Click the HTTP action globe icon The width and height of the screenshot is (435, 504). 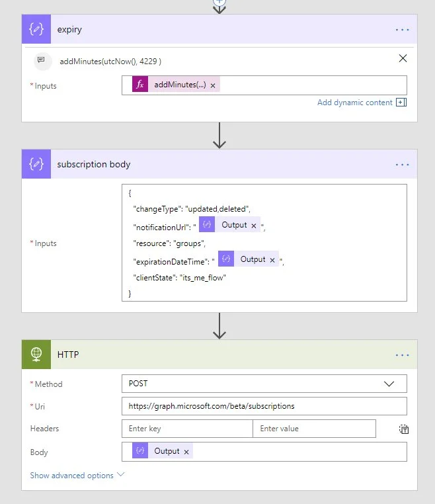(x=36, y=355)
